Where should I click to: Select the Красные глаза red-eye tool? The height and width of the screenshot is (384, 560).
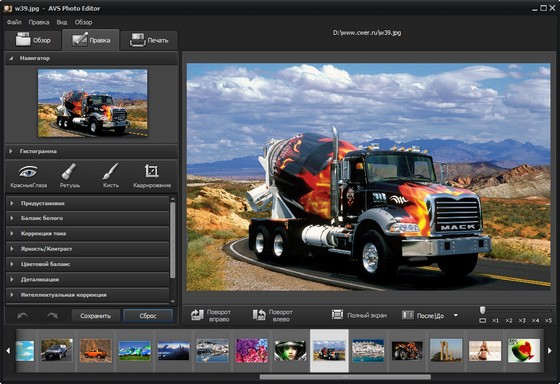click(x=28, y=176)
